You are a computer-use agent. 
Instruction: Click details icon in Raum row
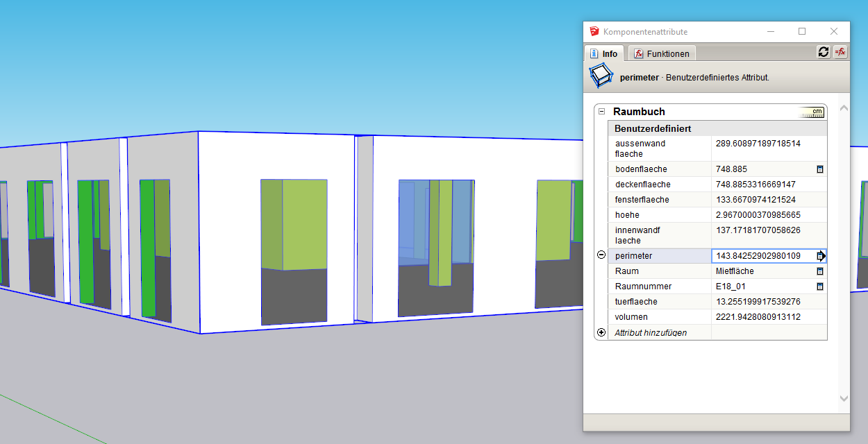pyautogui.click(x=819, y=271)
